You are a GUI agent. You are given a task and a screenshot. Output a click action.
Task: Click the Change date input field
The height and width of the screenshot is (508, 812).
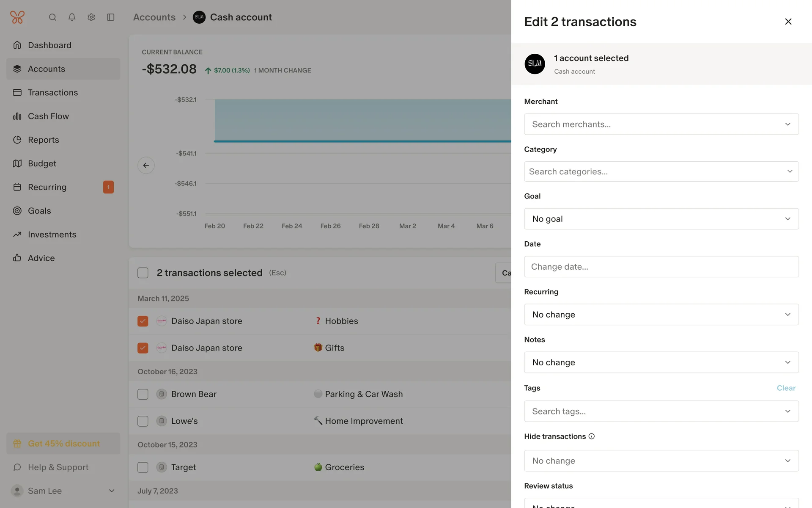[x=661, y=267]
